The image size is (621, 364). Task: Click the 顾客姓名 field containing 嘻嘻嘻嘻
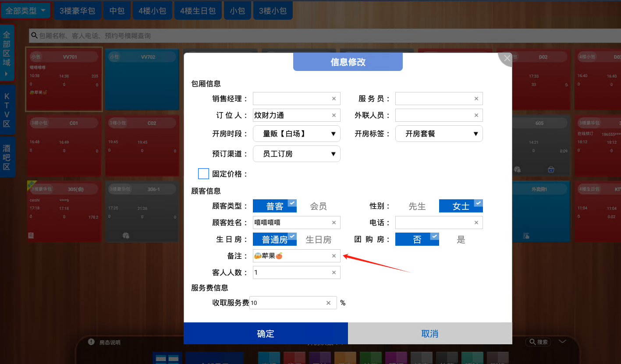tap(297, 223)
